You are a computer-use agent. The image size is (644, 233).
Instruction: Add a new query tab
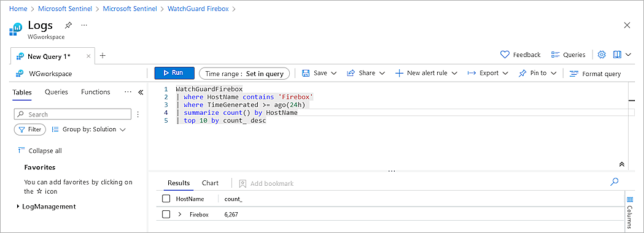pyautogui.click(x=103, y=56)
